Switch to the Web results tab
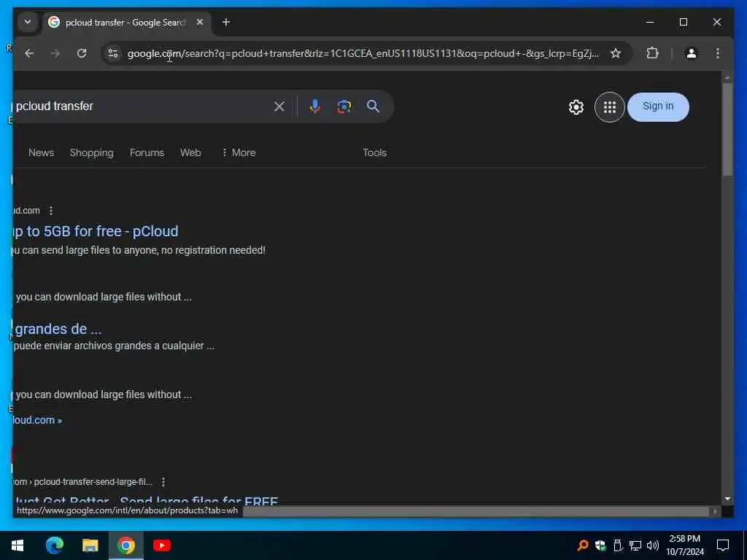This screenshot has width=747, height=560. point(190,152)
